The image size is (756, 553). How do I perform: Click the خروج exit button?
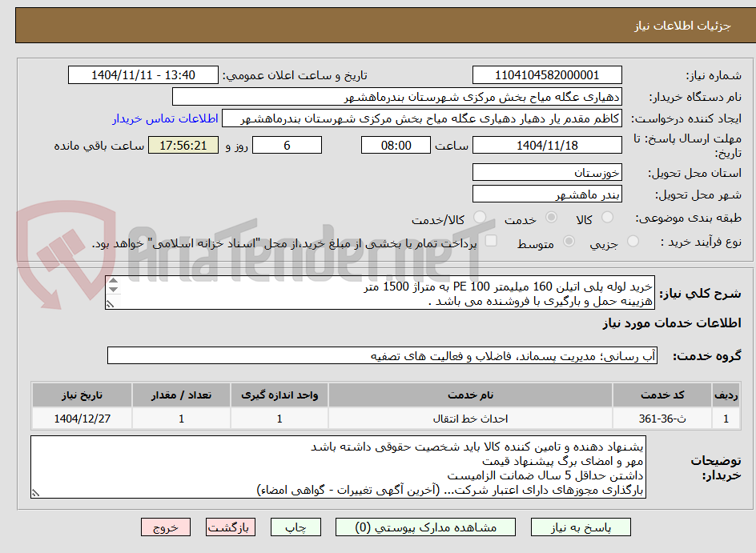pos(165,527)
